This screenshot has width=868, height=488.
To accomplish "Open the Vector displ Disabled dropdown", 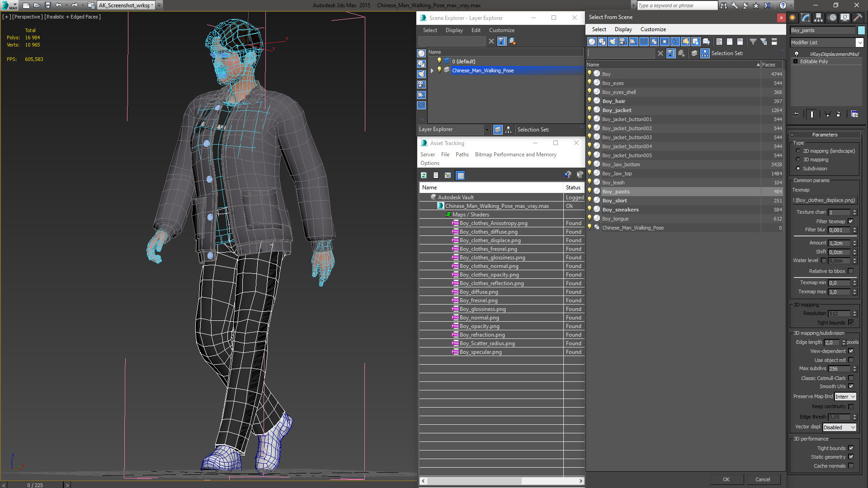I will click(x=840, y=427).
